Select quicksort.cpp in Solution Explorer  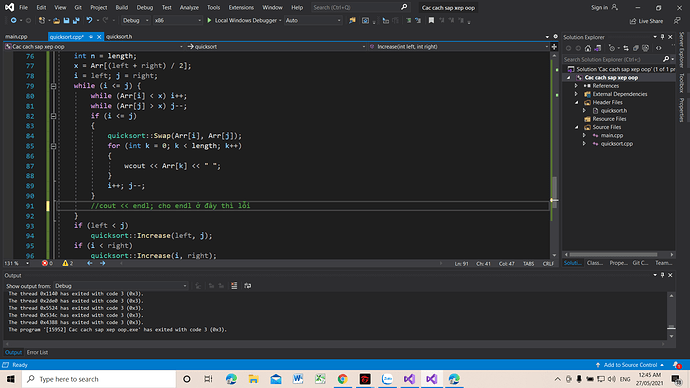[617, 144]
